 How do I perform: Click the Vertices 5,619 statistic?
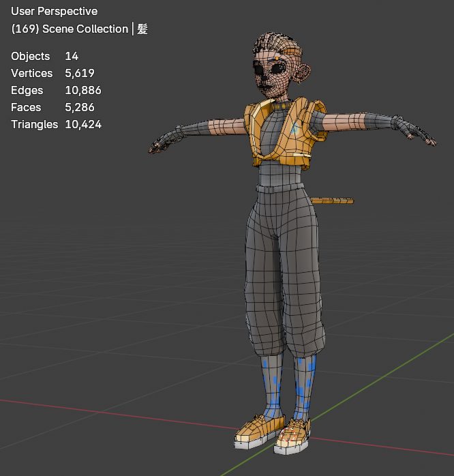52,73
